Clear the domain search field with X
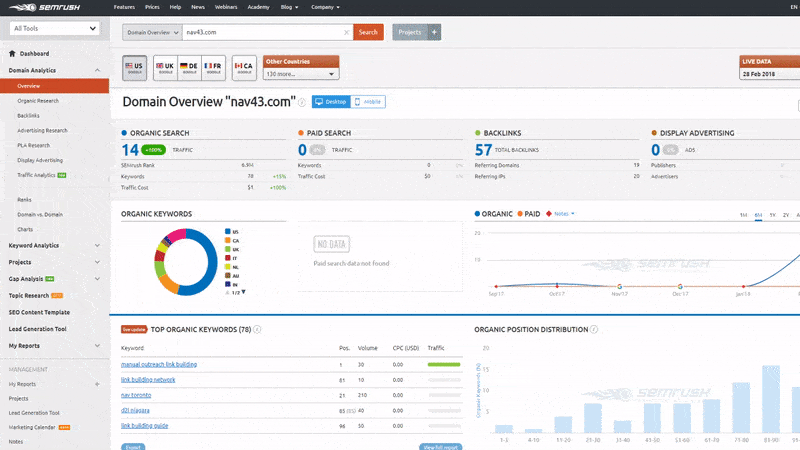This screenshot has width=800, height=450. [346, 32]
